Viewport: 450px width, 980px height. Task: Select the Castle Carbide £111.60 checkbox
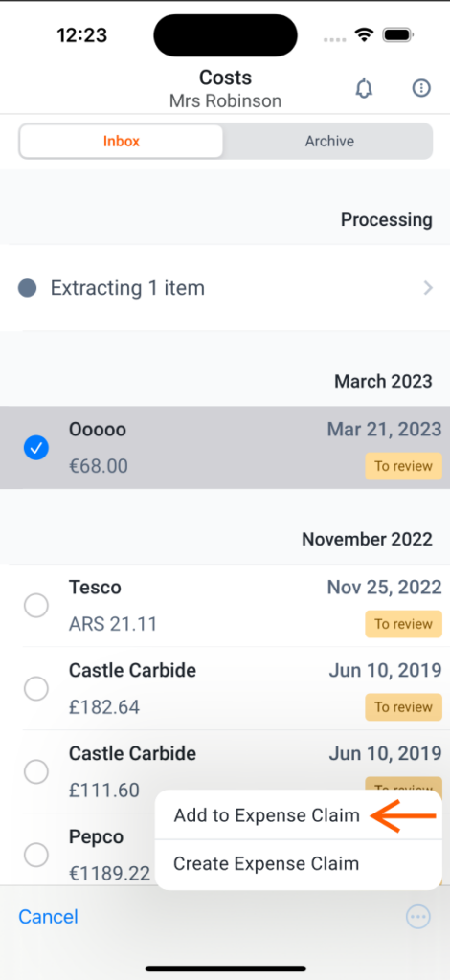click(36, 772)
